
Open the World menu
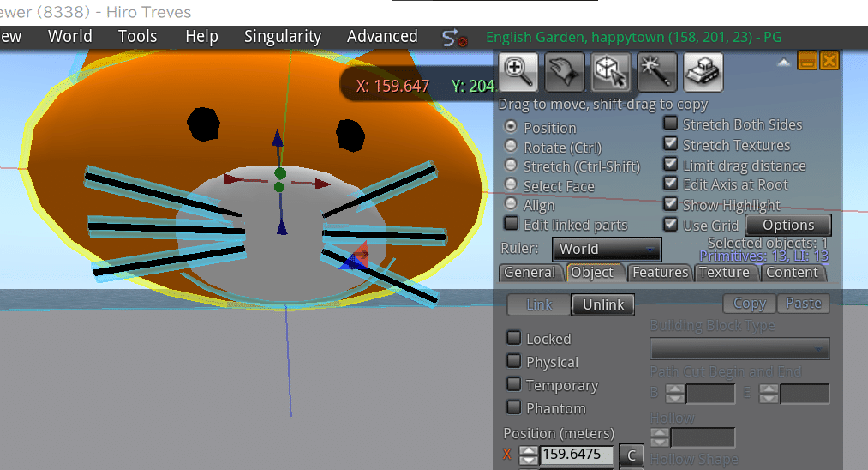pyautogui.click(x=69, y=37)
